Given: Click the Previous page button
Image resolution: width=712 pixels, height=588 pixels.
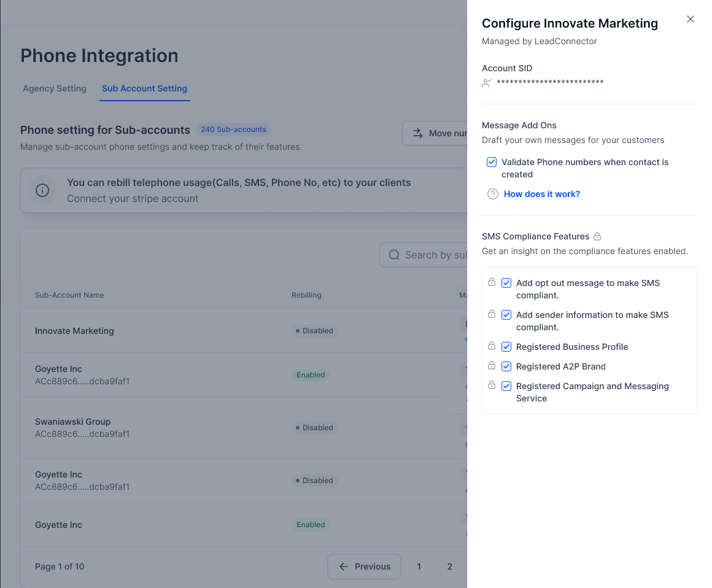Looking at the screenshot, I should click(x=364, y=567).
